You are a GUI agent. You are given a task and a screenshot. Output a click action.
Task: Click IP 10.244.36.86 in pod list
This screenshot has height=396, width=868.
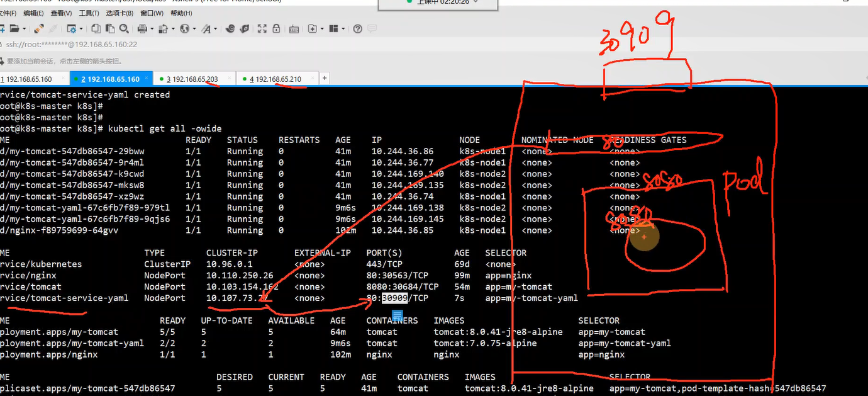pos(403,151)
